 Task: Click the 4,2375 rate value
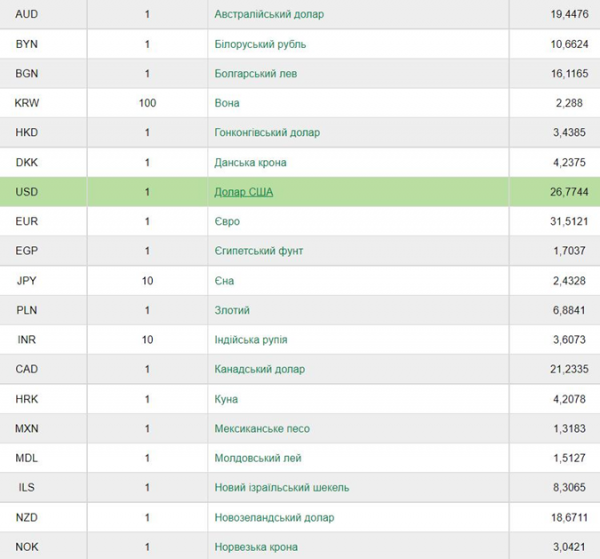569,163
